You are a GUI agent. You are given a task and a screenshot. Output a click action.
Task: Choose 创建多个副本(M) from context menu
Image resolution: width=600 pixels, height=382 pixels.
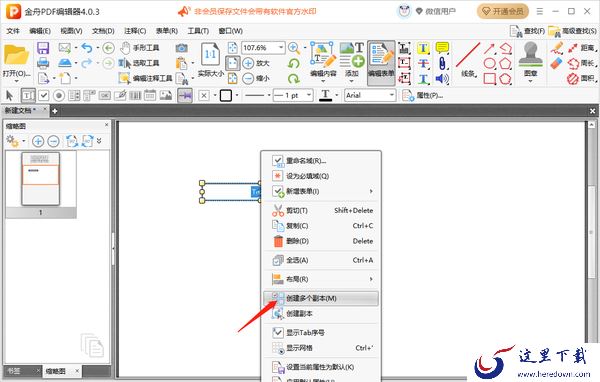[x=321, y=298]
